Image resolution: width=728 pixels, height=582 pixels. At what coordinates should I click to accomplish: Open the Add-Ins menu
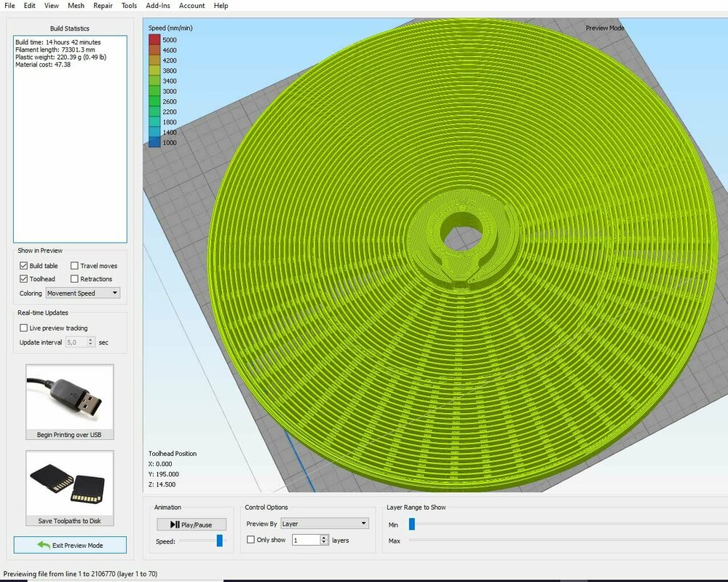tap(158, 6)
